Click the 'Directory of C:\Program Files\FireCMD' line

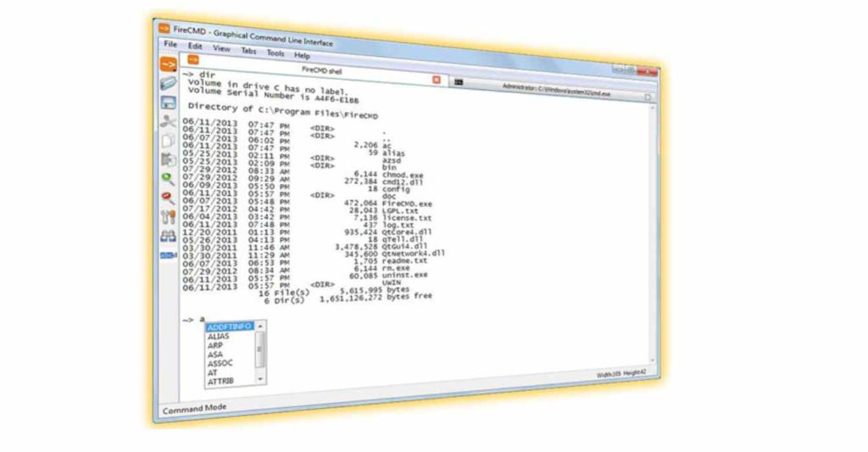click(x=283, y=111)
